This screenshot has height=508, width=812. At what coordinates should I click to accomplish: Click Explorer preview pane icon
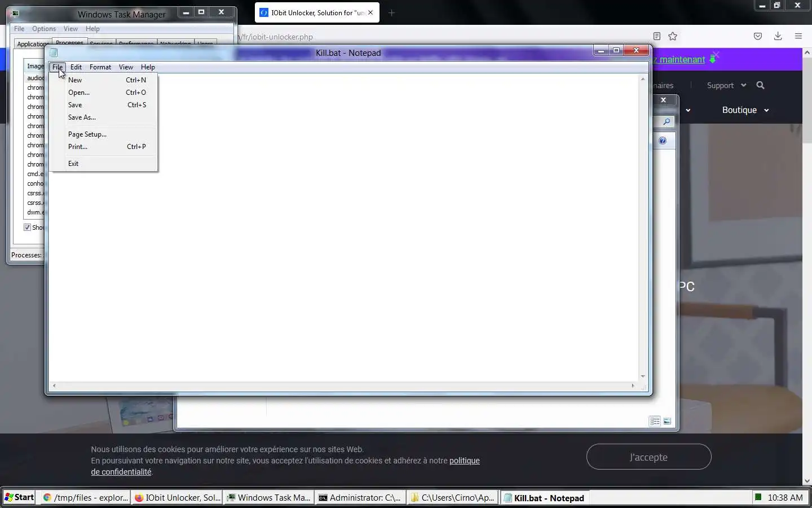click(668, 421)
